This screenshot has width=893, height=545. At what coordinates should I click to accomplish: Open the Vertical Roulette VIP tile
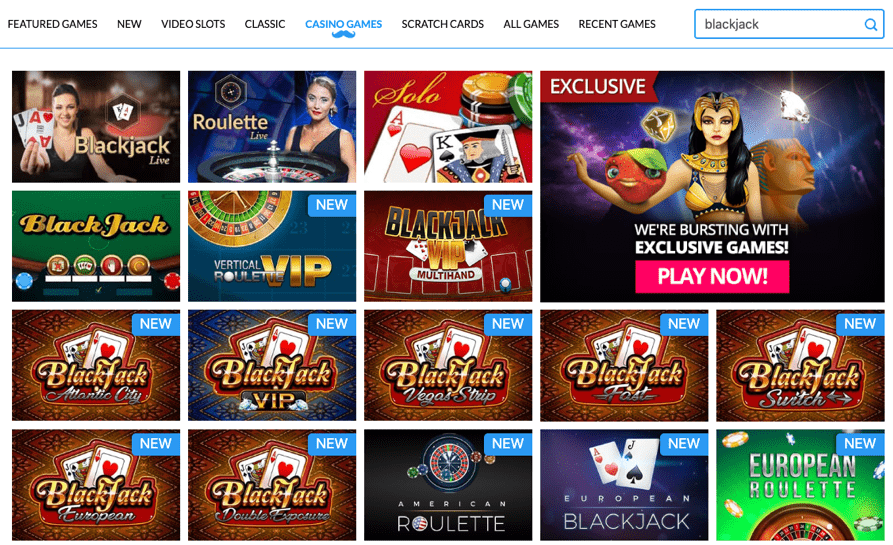coord(272,246)
